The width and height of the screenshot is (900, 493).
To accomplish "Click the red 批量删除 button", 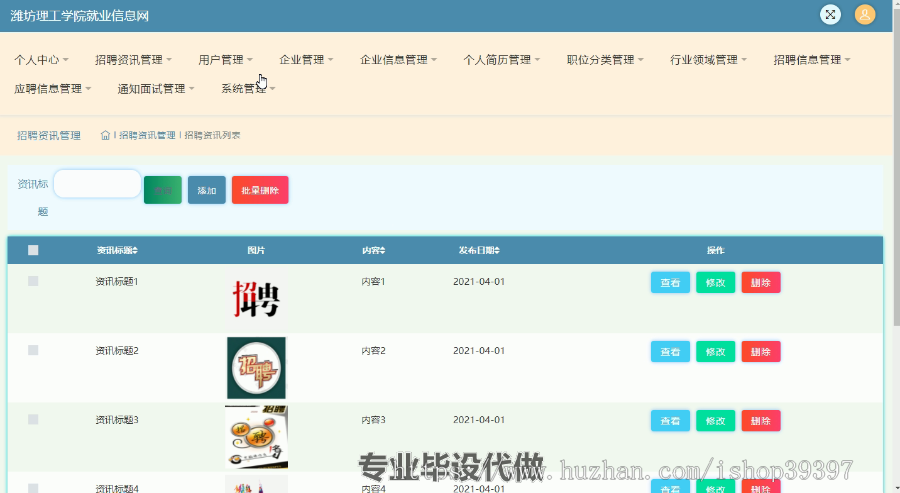I will pos(260,190).
